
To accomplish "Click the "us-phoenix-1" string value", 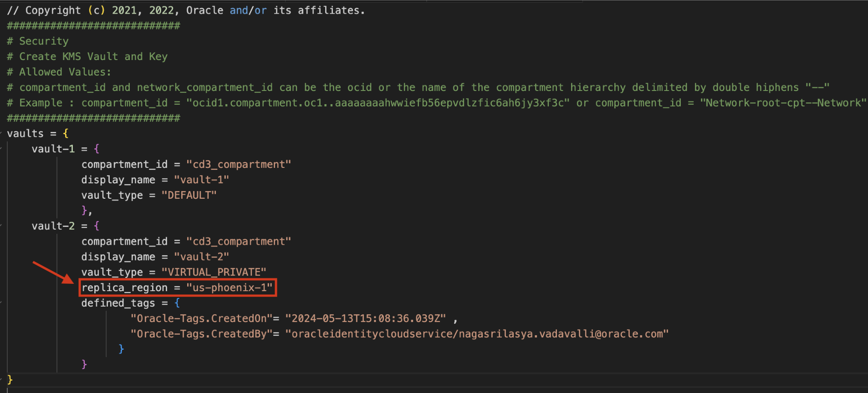I will 229,288.
